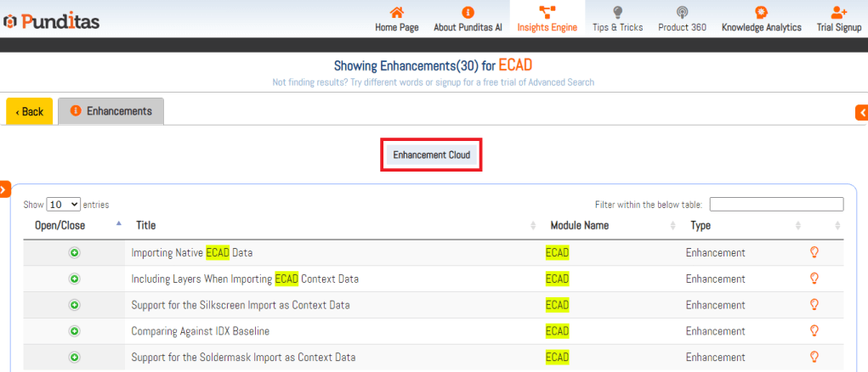Click Trial Signup in the nav bar
This screenshot has width=868, height=372.
tap(838, 19)
